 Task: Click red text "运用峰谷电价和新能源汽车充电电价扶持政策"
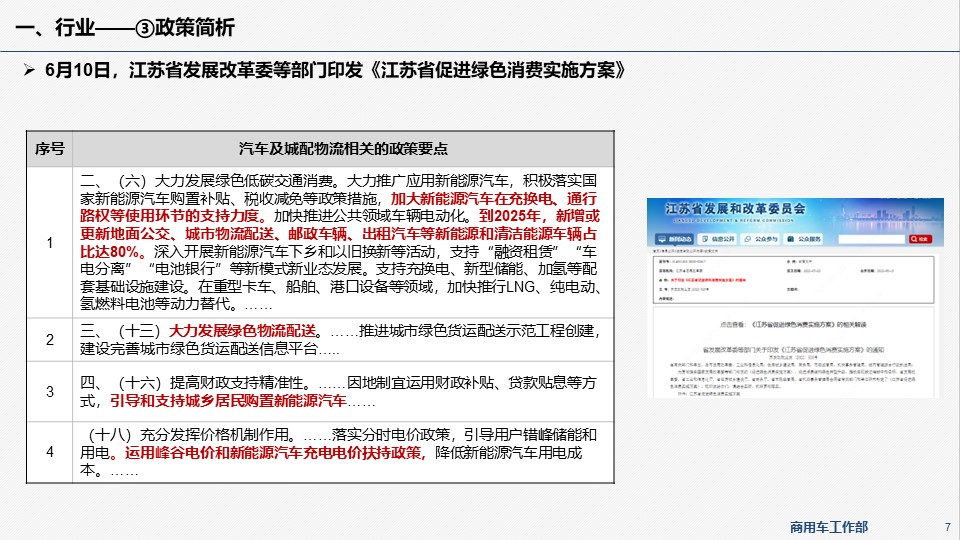click(x=274, y=453)
